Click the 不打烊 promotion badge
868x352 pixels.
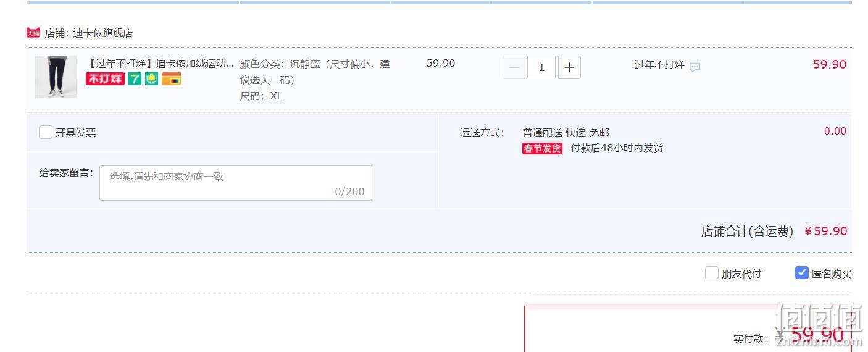[x=105, y=79]
